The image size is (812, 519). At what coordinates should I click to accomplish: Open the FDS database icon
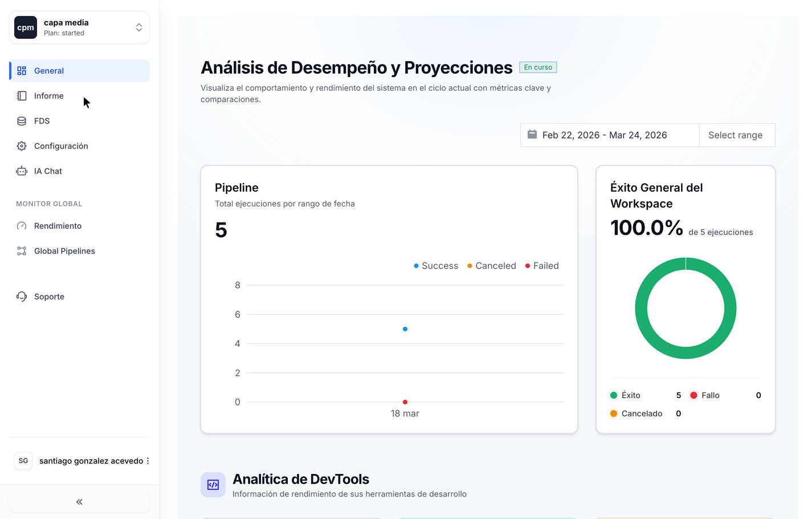(21, 120)
